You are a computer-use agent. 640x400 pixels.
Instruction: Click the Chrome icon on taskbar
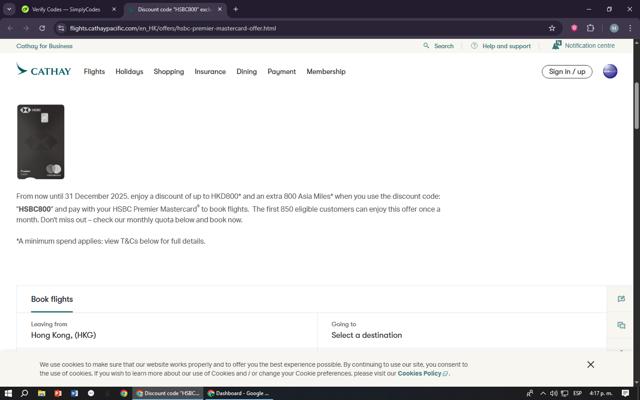tap(124, 393)
